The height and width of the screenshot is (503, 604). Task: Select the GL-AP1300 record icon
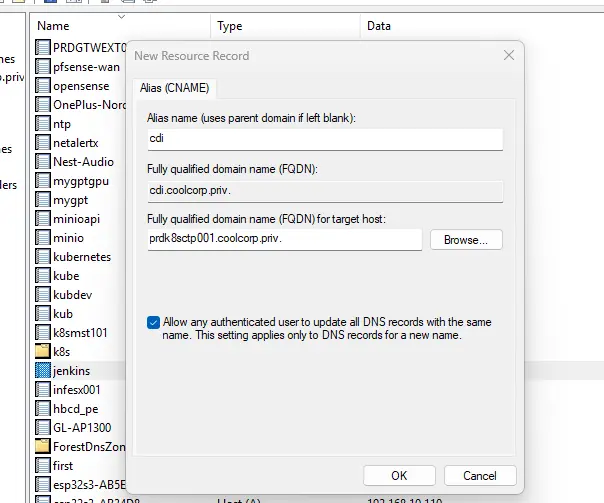(43, 427)
